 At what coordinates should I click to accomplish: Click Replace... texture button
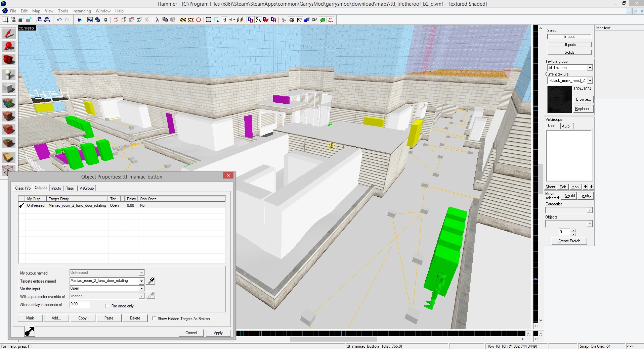click(x=583, y=109)
